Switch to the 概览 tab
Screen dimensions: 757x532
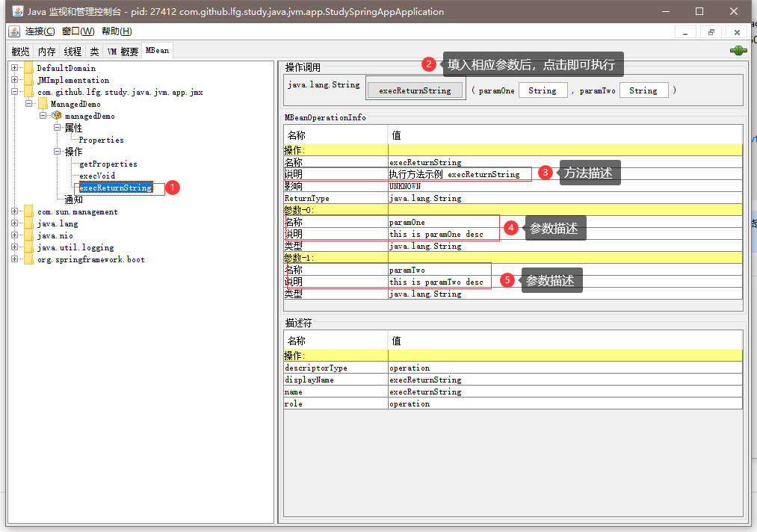20,51
